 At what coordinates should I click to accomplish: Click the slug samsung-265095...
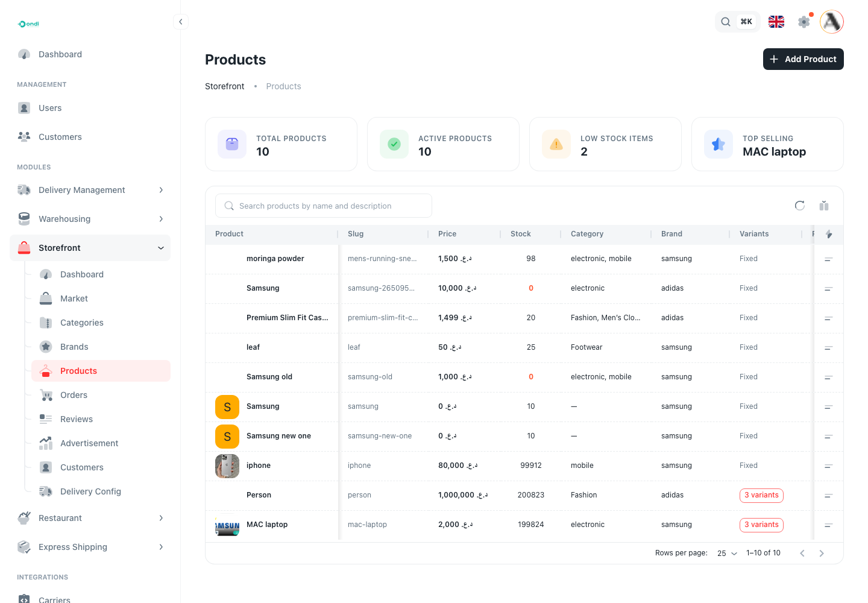click(381, 288)
